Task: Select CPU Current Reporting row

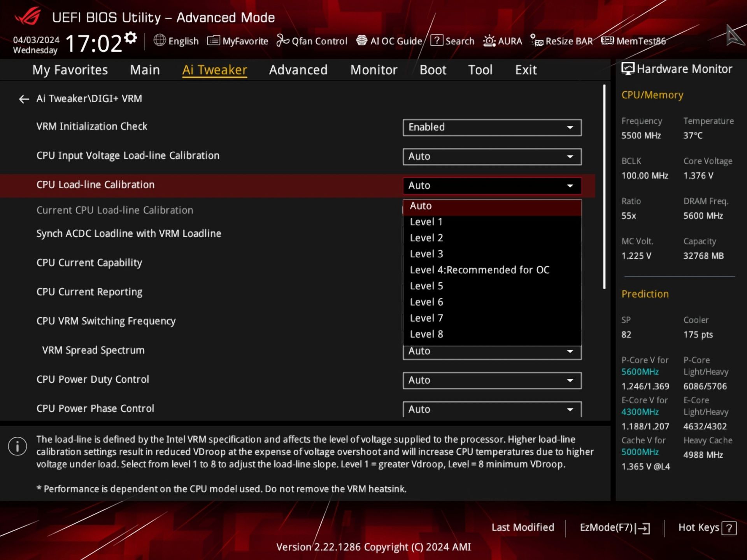Action: 89,292
